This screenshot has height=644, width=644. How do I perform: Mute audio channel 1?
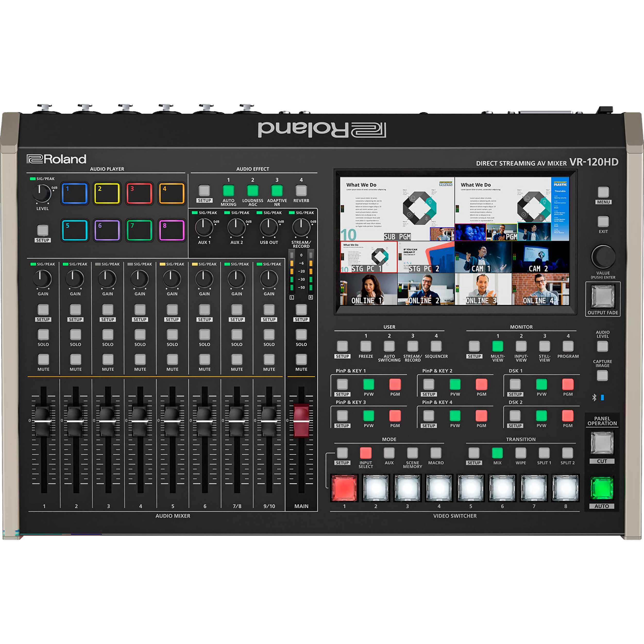pyautogui.click(x=43, y=360)
